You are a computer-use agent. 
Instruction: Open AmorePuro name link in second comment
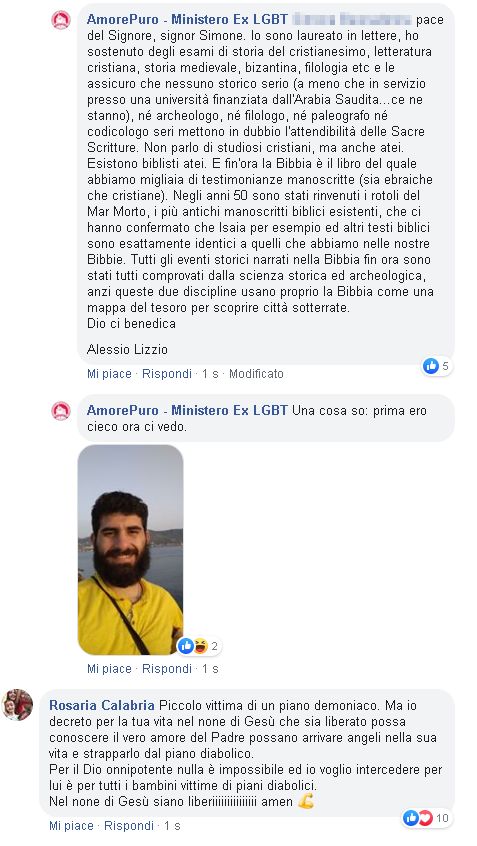pyautogui.click(x=187, y=411)
